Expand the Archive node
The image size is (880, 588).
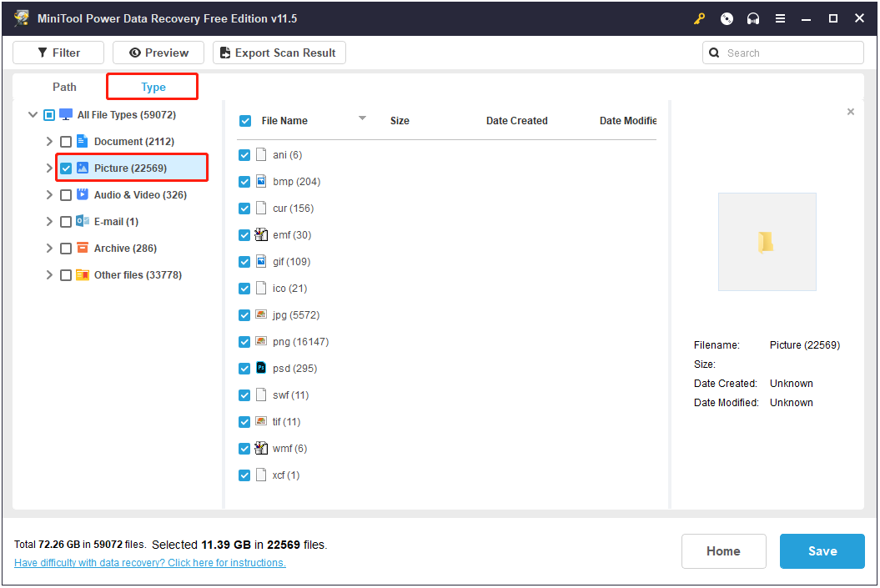coord(49,248)
